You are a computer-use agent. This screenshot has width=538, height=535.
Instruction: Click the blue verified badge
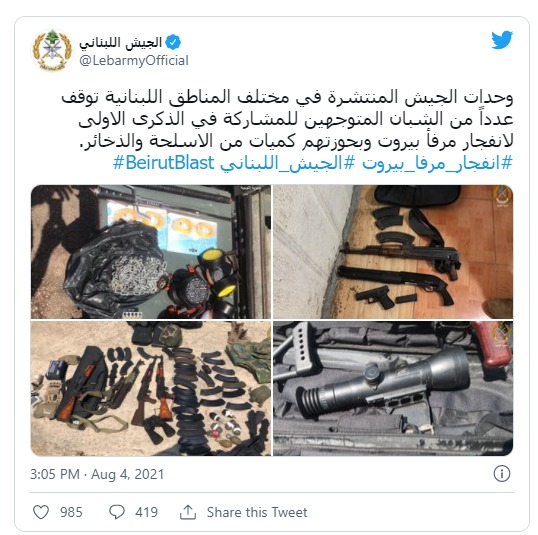(x=173, y=42)
